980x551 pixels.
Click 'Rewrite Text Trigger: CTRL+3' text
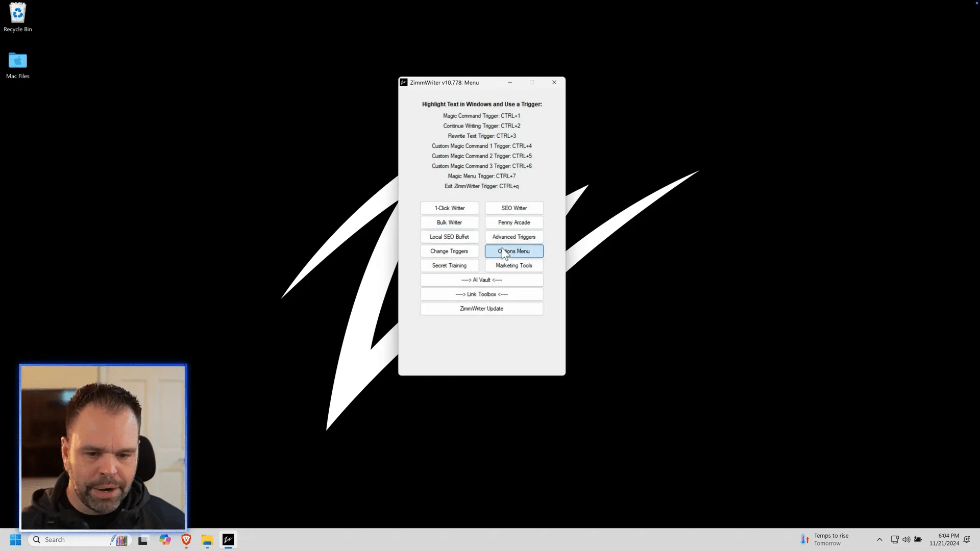pos(482,136)
